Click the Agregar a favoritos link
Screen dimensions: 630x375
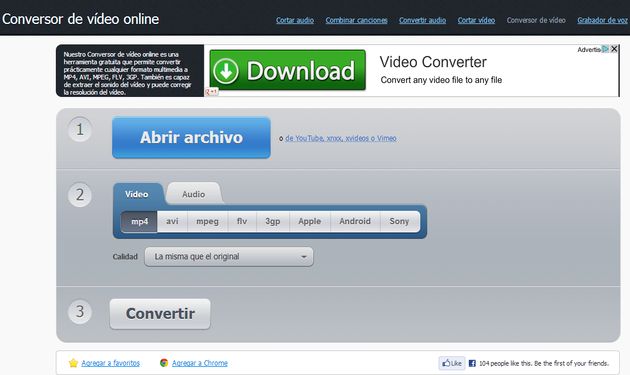(110, 363)
